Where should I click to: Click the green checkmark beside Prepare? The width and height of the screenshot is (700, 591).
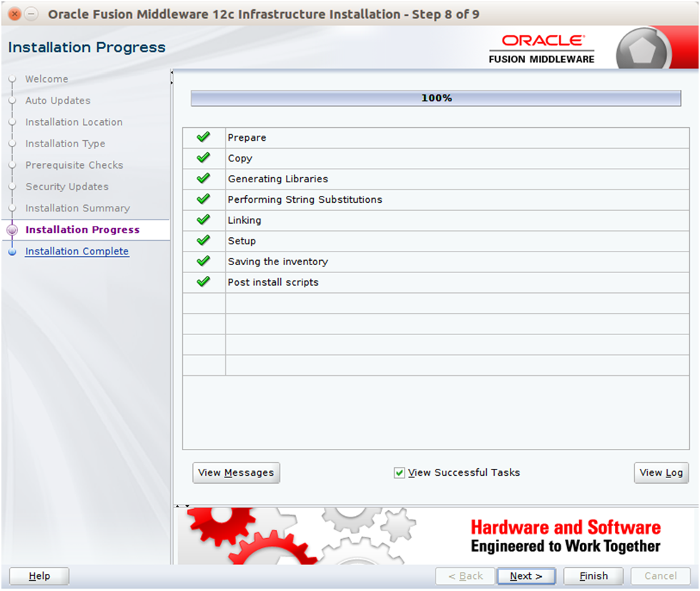coord(203,137)
